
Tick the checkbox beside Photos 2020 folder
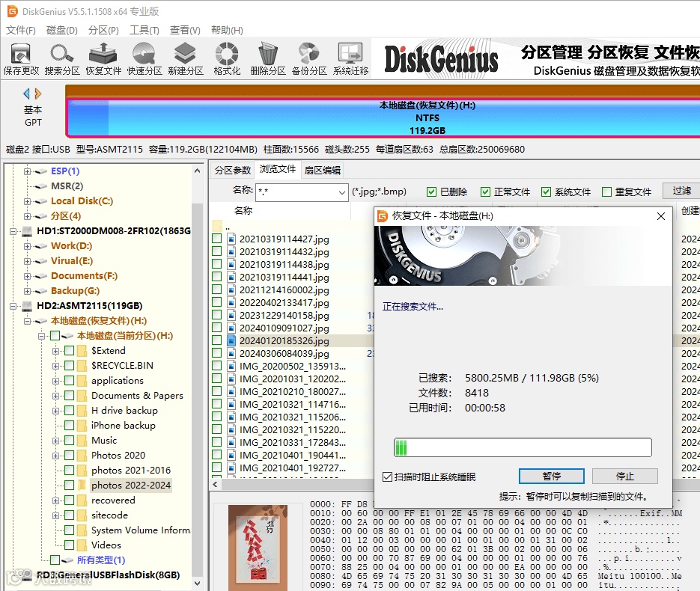click(69, 456)
